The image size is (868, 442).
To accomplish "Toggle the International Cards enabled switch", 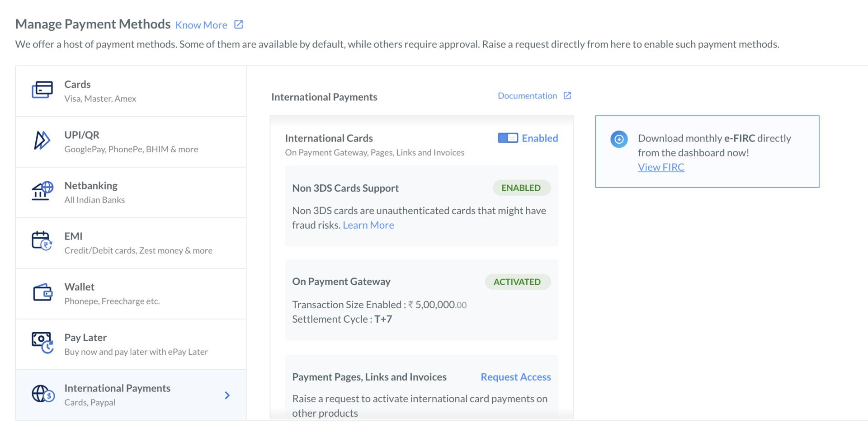I will pyautogui.click(x=508, y=138).
